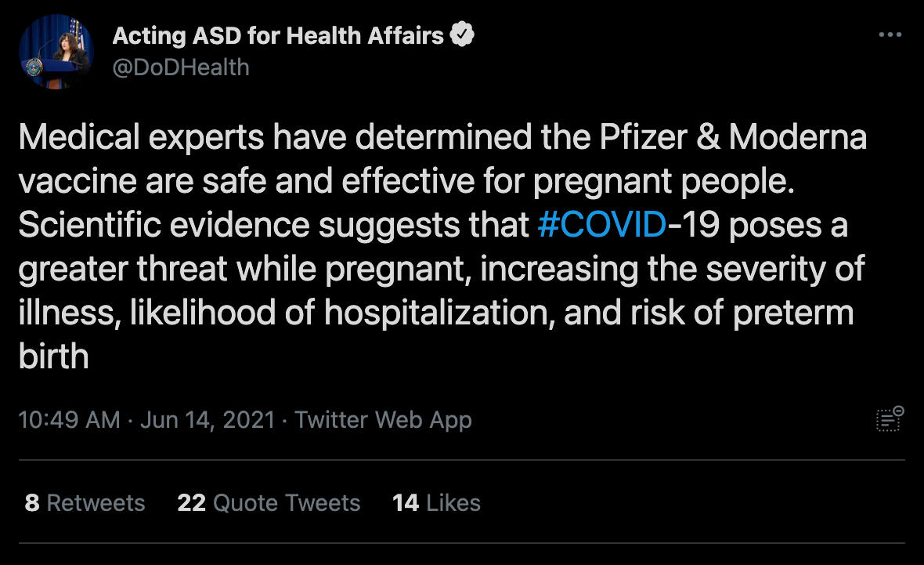Screen dimensions: 924x565
Task: View the 8 Retweets list
Action: coord(85,502)
